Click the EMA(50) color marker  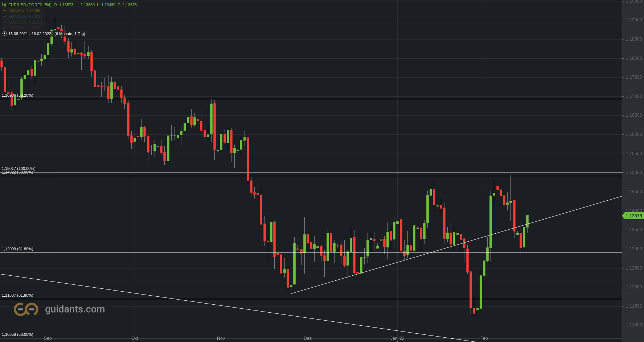pos(5,11)
